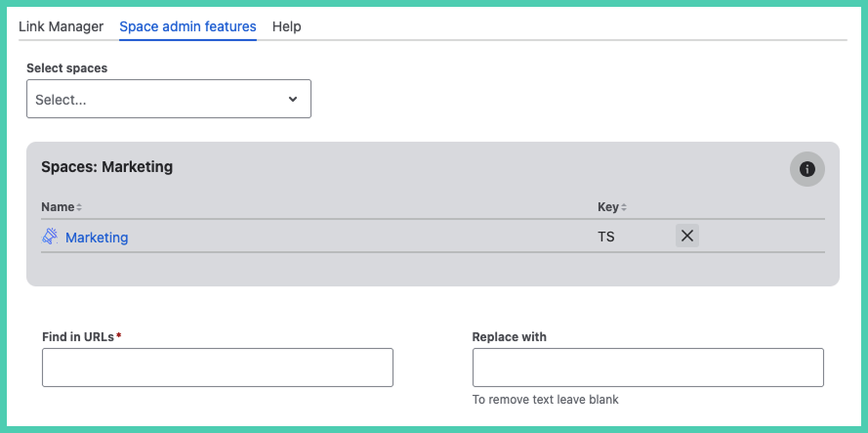Click the Spaces: Marketing heading
868x433 pixels.
tap(106, 166)
